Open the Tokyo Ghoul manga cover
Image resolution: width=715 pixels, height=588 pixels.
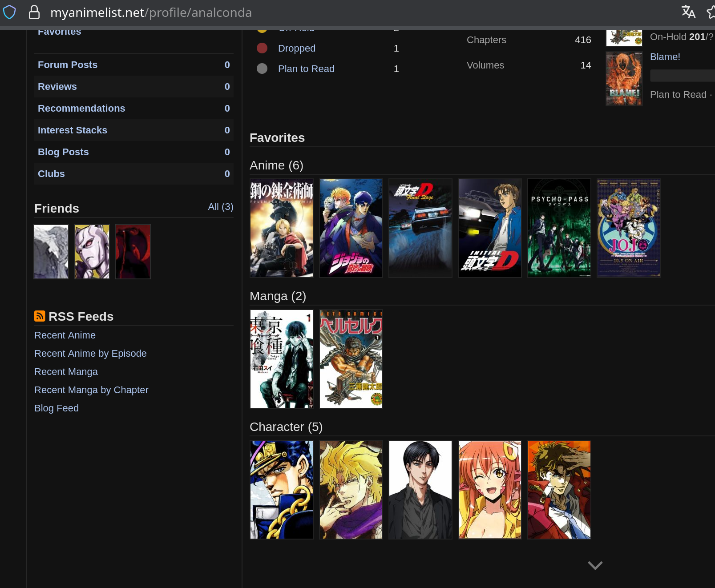[282, 359]
